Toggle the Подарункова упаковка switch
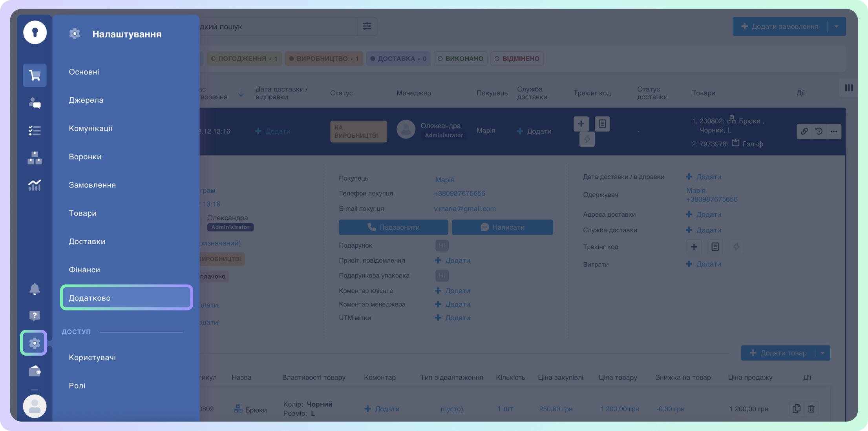The width and height of the screenshot is (868, 431). (x=442, y=276)
